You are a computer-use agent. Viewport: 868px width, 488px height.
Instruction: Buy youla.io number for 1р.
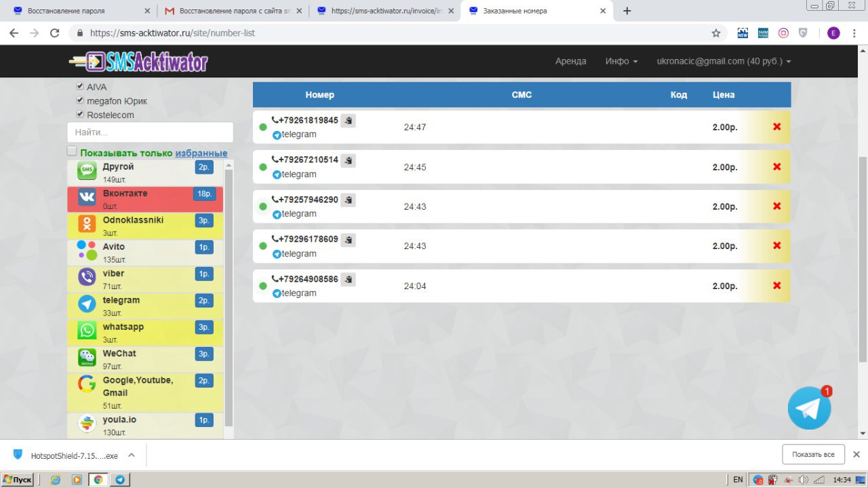[204, 420]
